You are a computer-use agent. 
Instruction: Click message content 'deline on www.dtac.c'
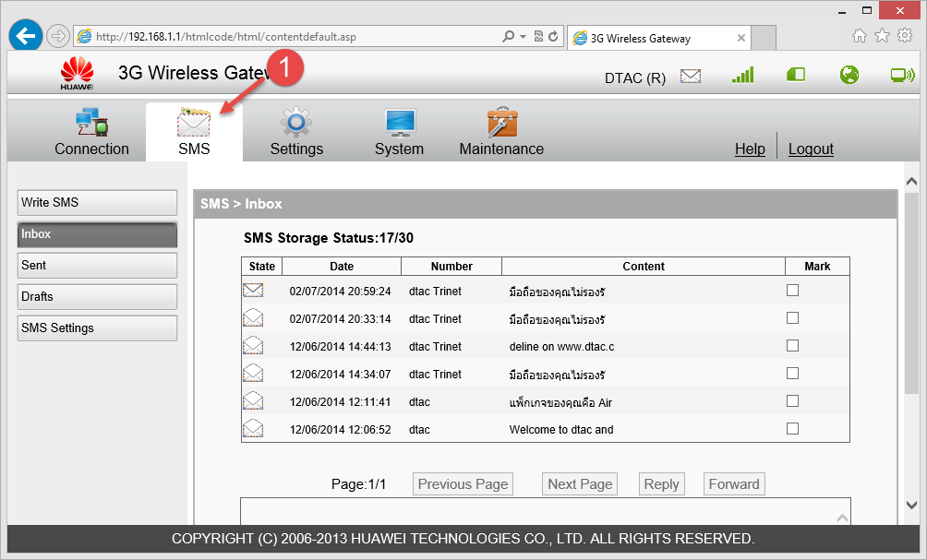click(x=561, y=347)
